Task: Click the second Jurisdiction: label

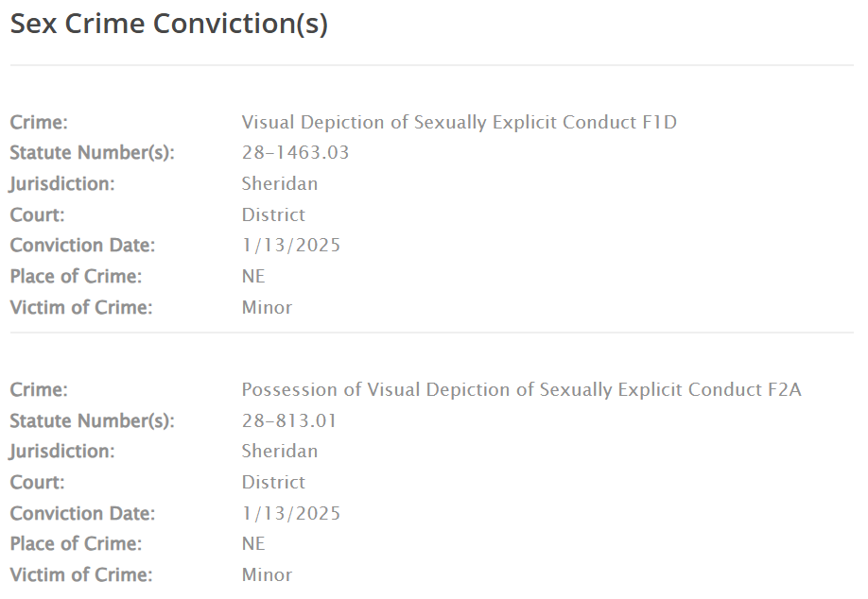Action: tap(62, 452)
